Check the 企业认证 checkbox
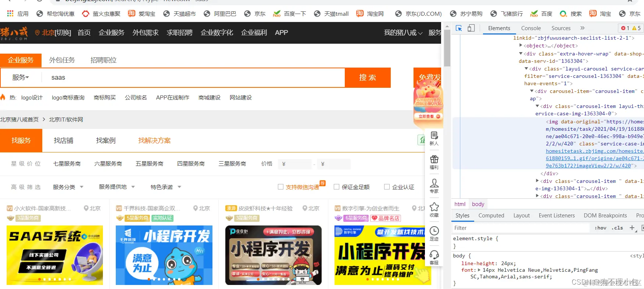Viewport: 644px width, 289px height. [387, 187]
